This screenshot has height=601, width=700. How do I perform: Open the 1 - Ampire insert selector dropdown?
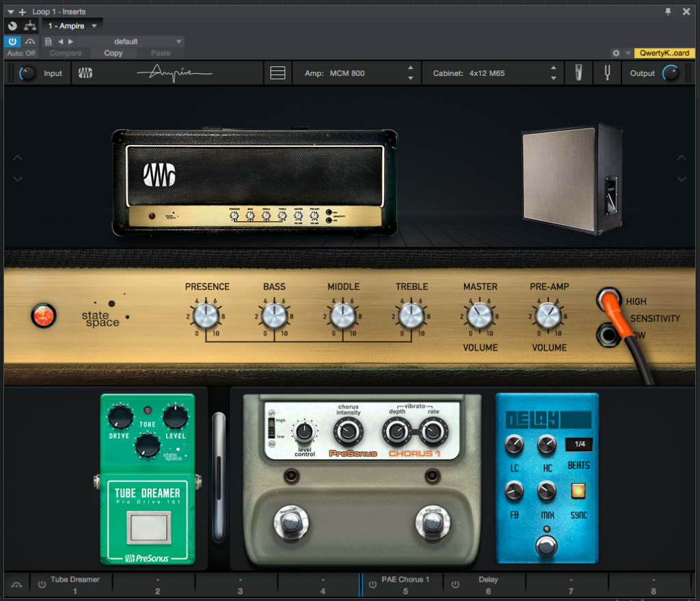coord(72,26)
